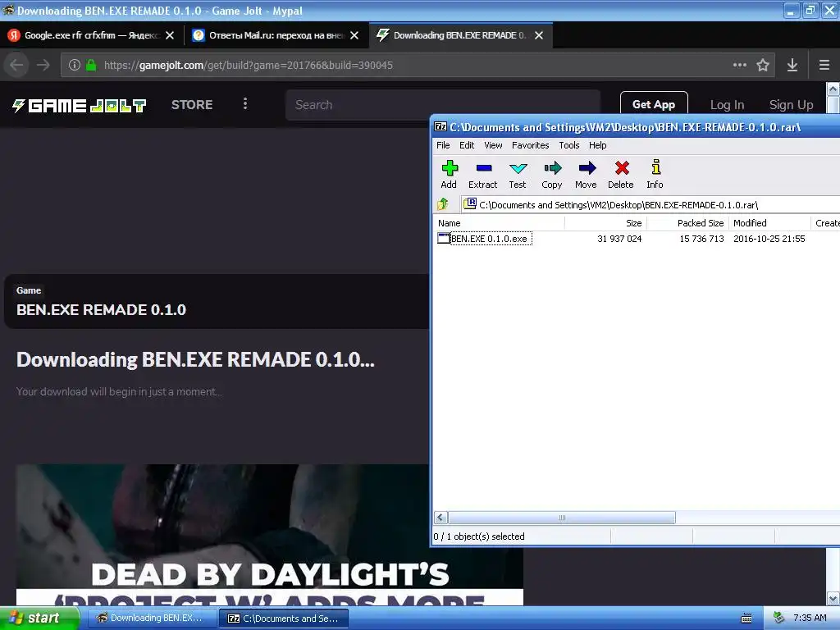Click the 7-Zip Extract toolbar icon
The width and height of the screenshot is (840, 630).
point(483,168)
